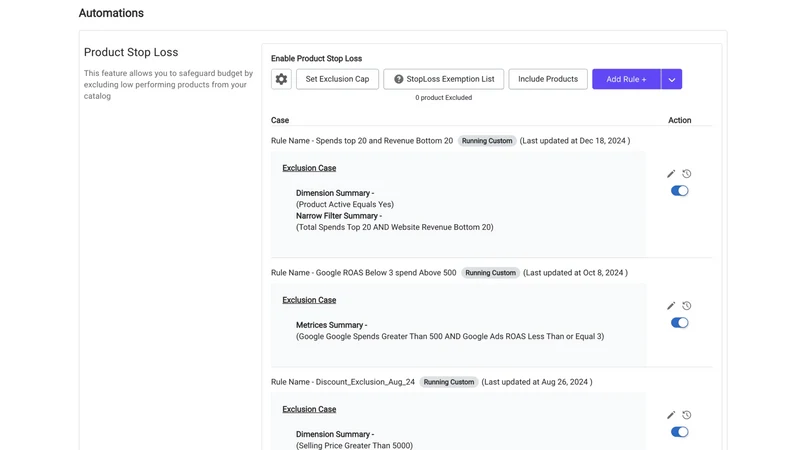Open Exclusion Case link under Spends top 20 rule
The width and height of the screenshot is (800, 450).
309,168
